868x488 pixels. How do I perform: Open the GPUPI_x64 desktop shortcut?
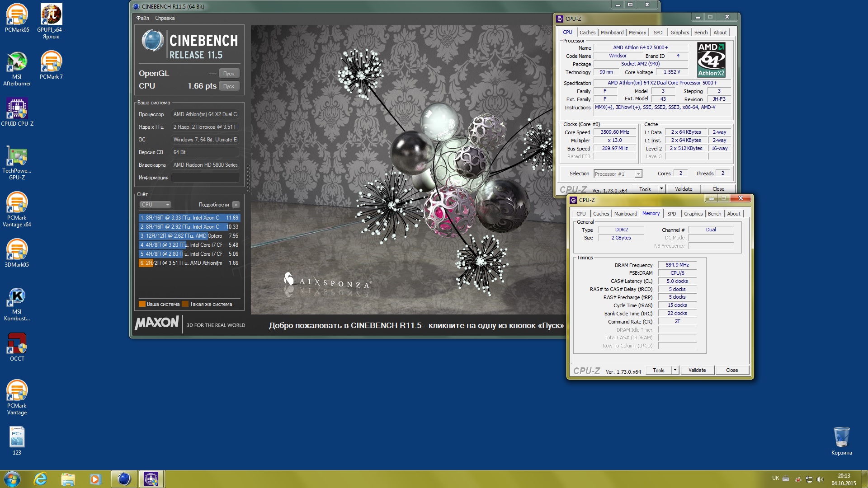(x=51, y=21)
